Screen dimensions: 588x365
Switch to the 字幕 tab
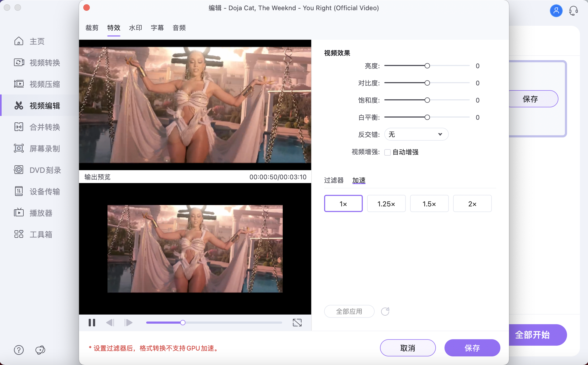(157, 28)
